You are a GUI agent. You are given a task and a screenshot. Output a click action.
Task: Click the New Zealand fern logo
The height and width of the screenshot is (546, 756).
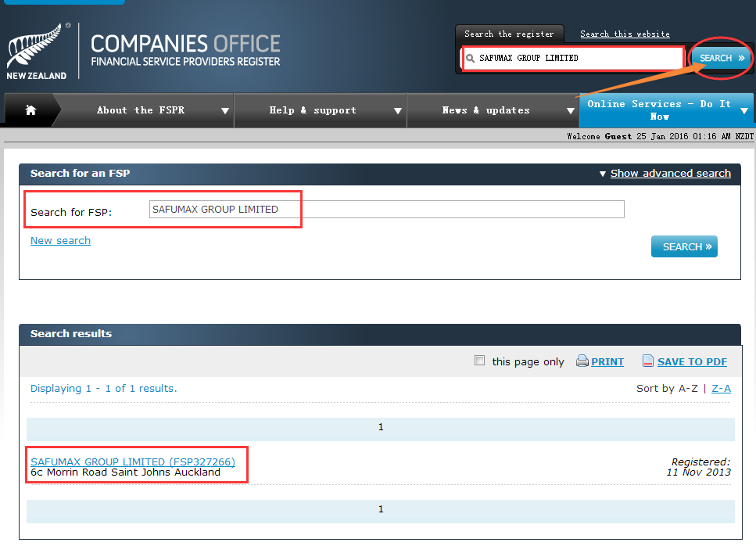point(37,51)
